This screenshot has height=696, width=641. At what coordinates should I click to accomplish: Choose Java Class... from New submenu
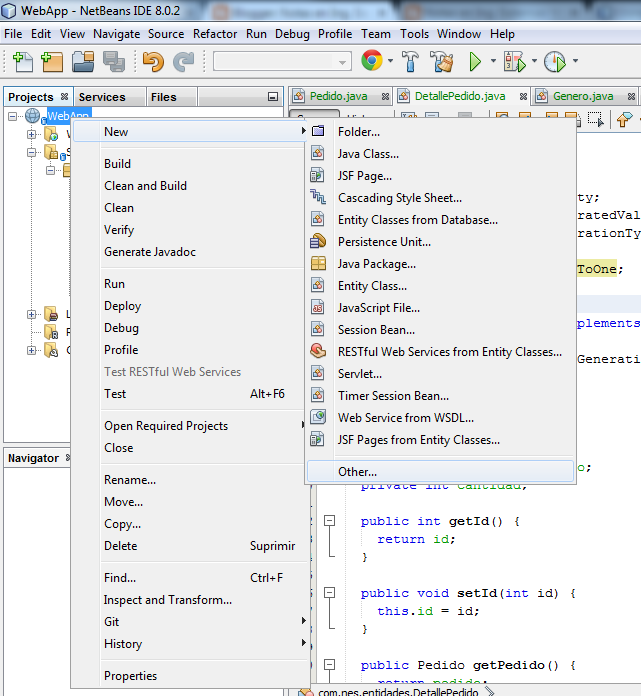(x=440, y=154)
